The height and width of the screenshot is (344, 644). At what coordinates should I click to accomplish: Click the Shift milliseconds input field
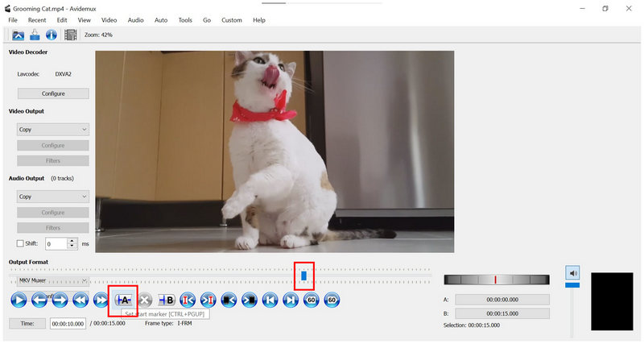(x=56, y=244)
